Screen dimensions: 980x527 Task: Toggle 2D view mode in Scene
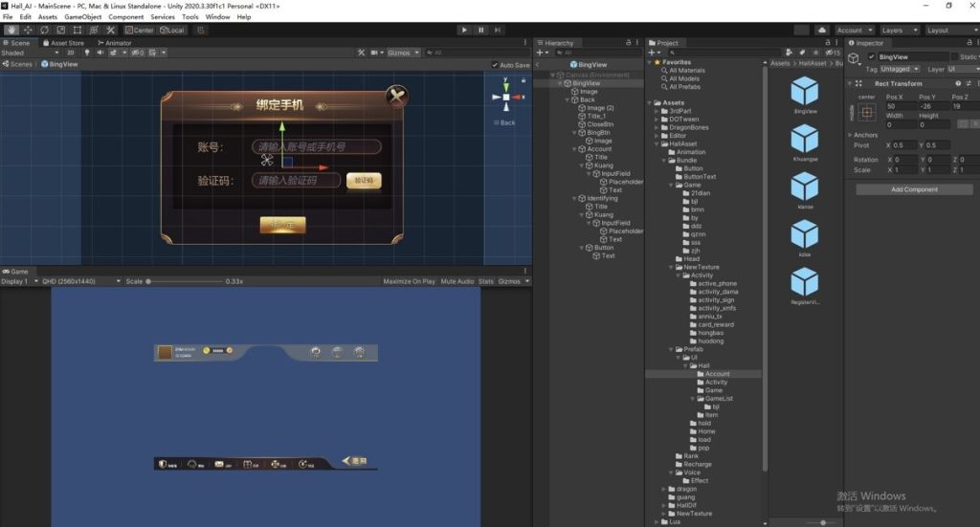(70, 53)
